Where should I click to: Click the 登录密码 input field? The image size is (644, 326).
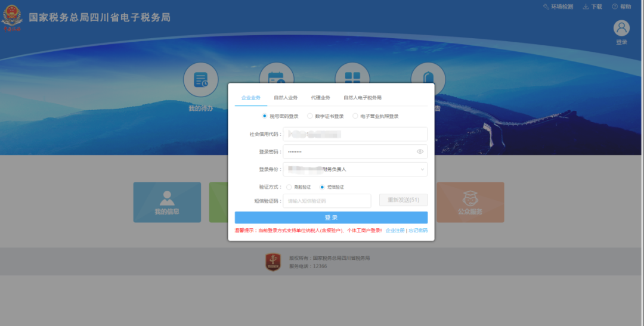[355, 151]
